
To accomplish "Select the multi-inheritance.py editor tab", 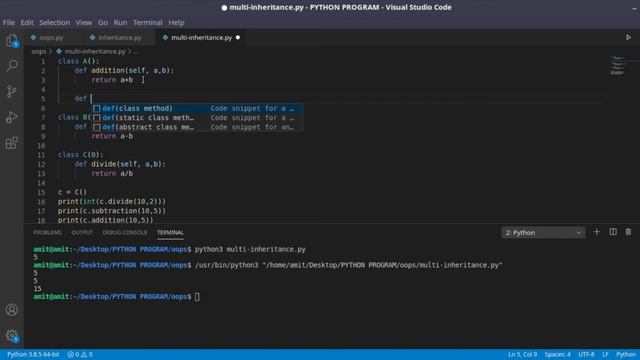I will [x=201, y=38].
